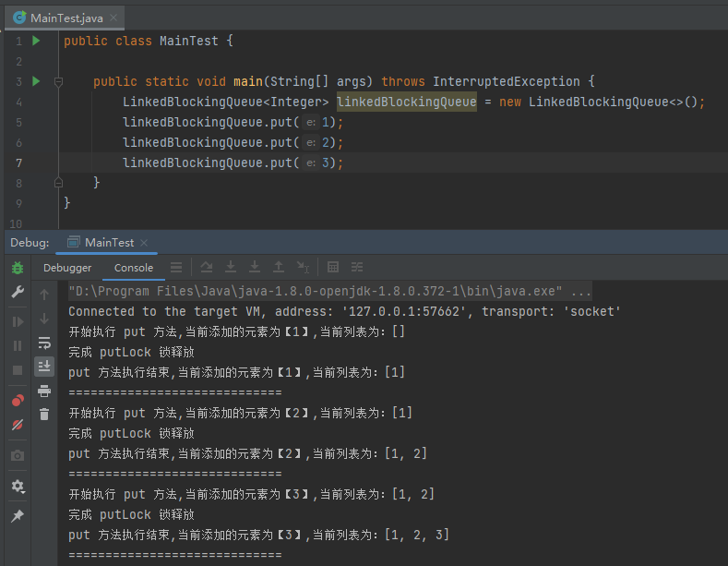Switch to MainTest.java editor tab
Viewport: 728px width, 566px height.
tap(66, 18)
